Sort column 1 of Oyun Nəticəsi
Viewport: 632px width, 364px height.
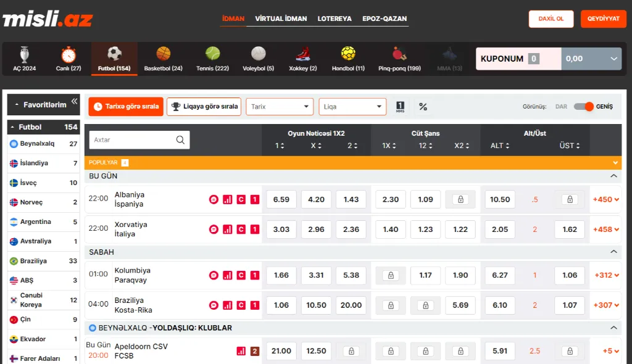click(280, 146)
